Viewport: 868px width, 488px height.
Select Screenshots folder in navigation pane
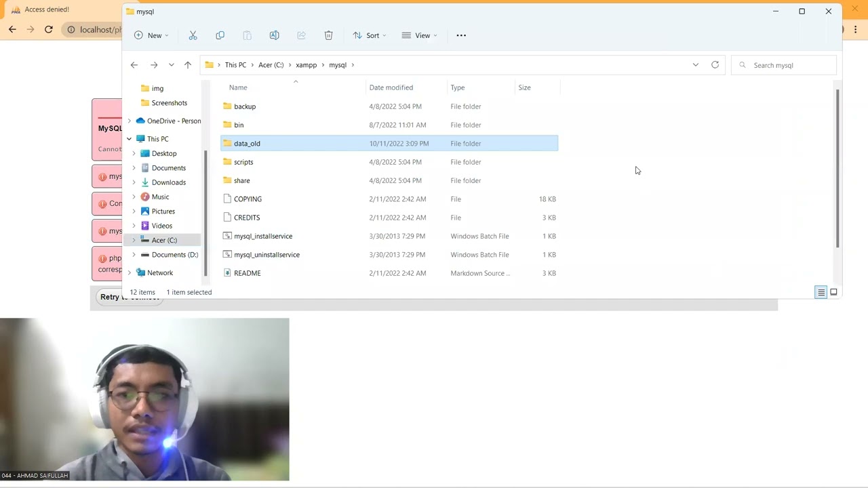pyautogui.click(x=169, y=103)
